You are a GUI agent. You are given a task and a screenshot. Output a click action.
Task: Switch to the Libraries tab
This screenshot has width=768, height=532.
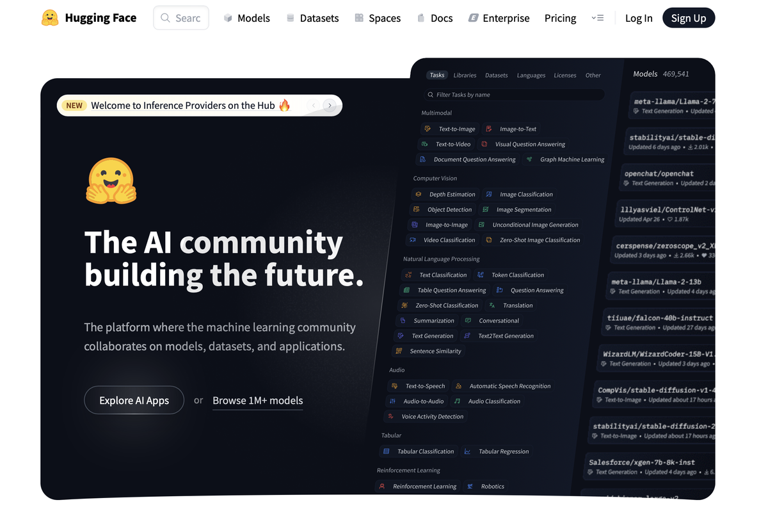[465, 76]
